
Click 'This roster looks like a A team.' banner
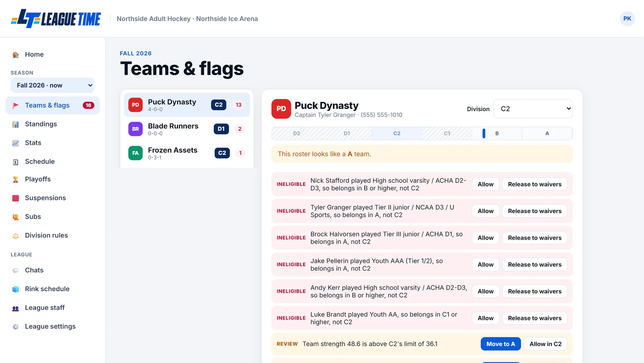[x=422, y=154]
